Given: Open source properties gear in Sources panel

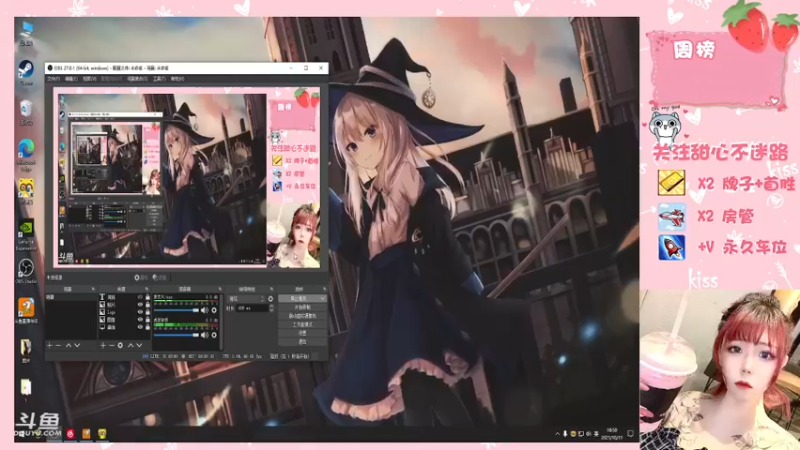Looking at the screenshot, I should 120,345.
